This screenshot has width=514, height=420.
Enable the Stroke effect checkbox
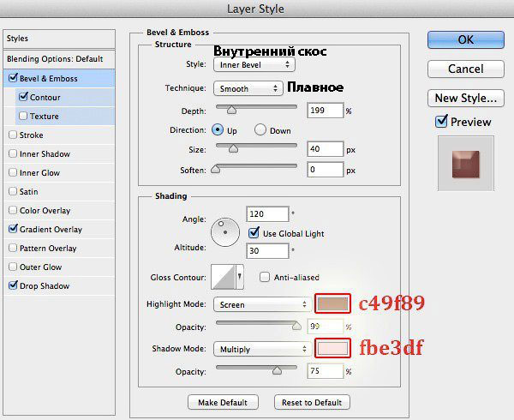tap(13, 135)
